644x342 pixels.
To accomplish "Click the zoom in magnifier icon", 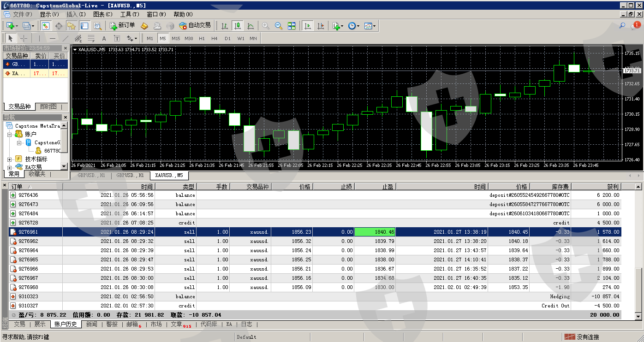I will [266, 26].
